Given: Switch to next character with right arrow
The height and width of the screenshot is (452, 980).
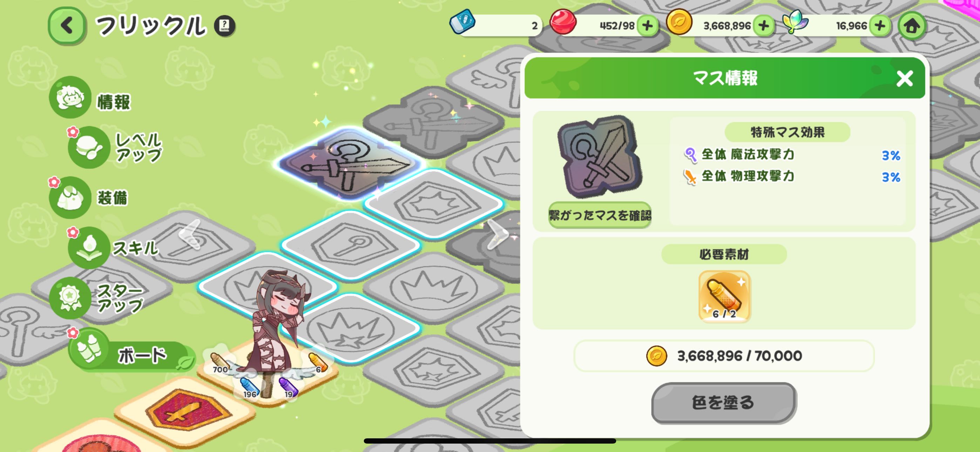Looking at the screenshot, I should click(497, 235).
